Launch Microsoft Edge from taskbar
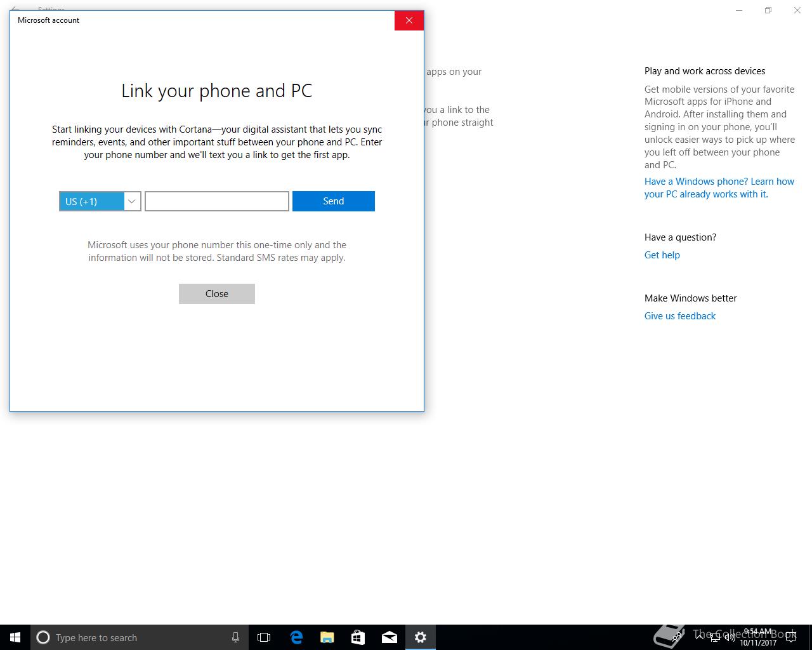The width and height of the screenshot is (812, 650). tap(296, 637)
